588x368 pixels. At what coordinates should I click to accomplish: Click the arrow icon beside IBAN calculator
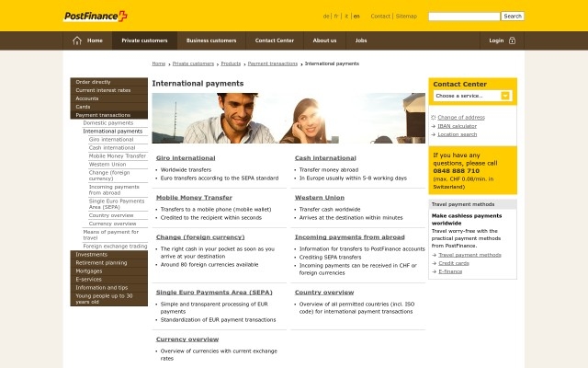coord(434,126)
